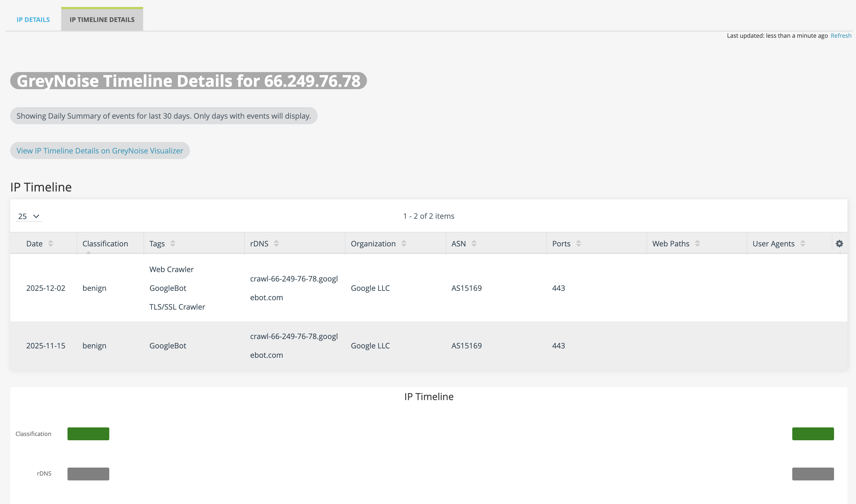Click right green Classification timeline bar
Screen dimensions: 856x504
coord(813,434)
